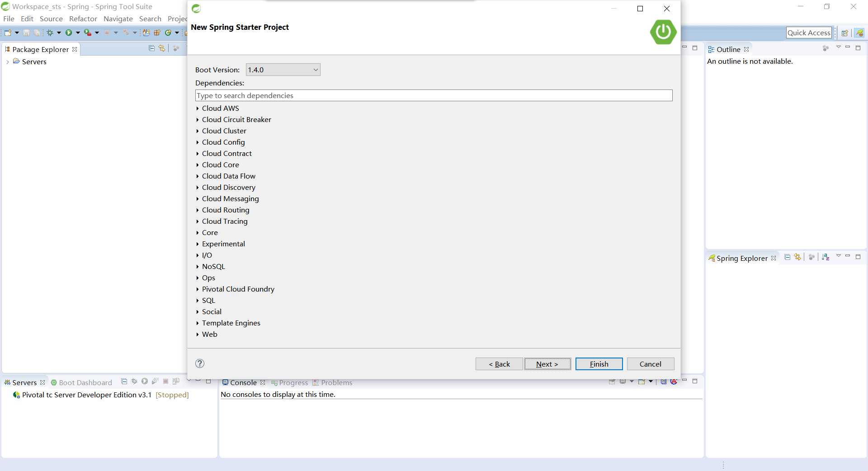
Task: Switch to the Progress tab
Action: click(289, 382)
